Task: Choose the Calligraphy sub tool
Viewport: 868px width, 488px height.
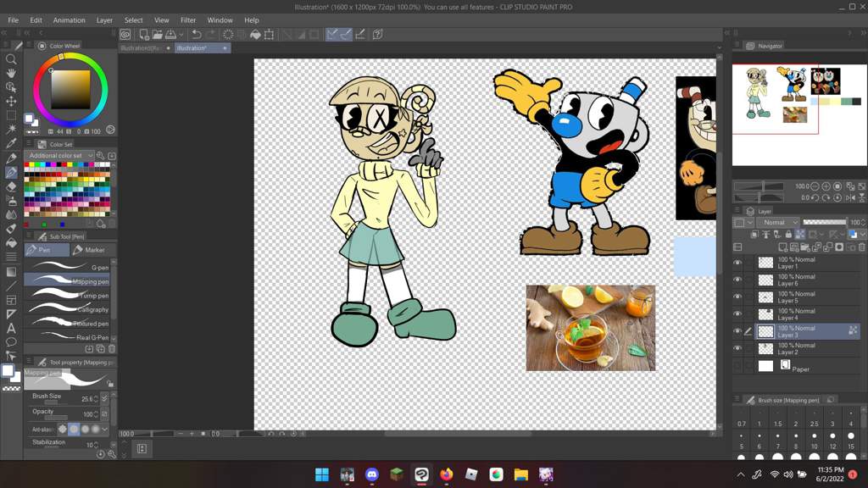Action: coord(67,308)
